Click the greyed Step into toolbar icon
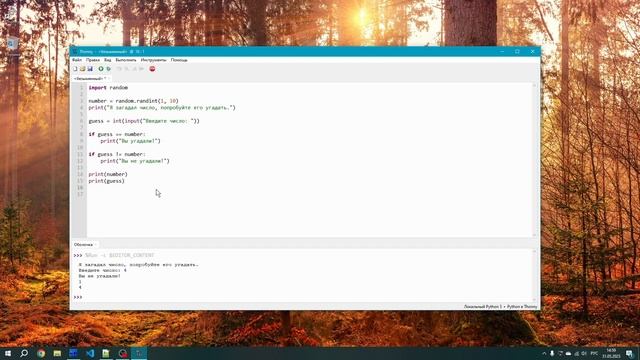Image resolution: width=640 pixels, height=360 pixels. click(x=127, y=69)
